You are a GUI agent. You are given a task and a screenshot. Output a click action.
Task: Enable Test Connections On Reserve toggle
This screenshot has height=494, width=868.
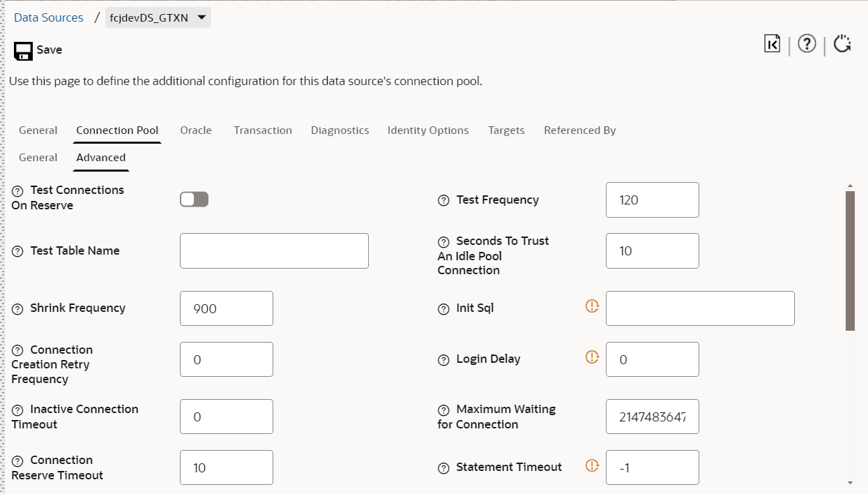[194, 200]
